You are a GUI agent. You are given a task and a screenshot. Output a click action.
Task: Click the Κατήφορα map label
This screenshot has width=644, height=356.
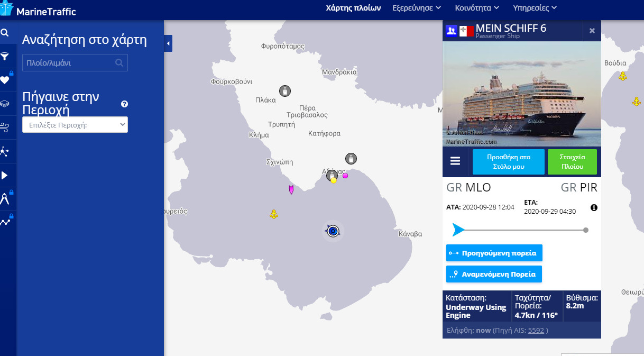(324, 133)
